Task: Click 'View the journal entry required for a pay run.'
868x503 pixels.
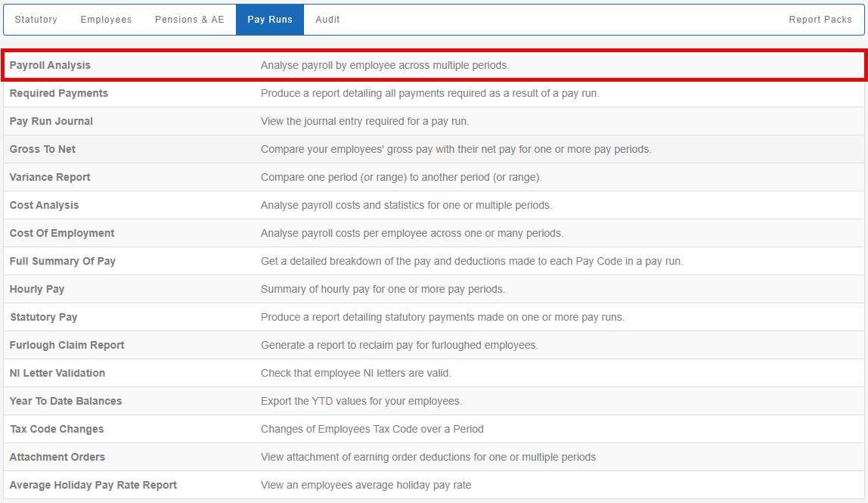Action: (x=364, y=121)
